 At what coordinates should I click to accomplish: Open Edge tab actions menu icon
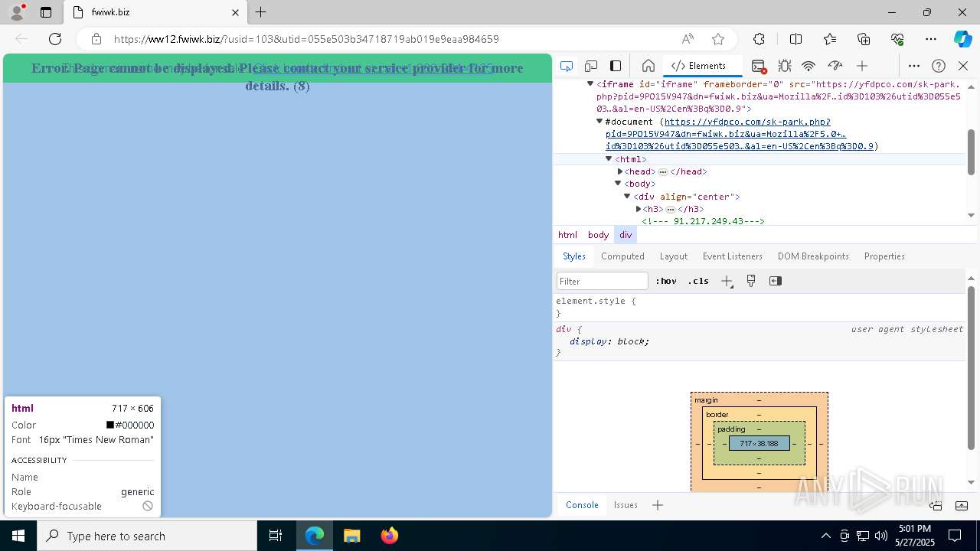point(46,12)
